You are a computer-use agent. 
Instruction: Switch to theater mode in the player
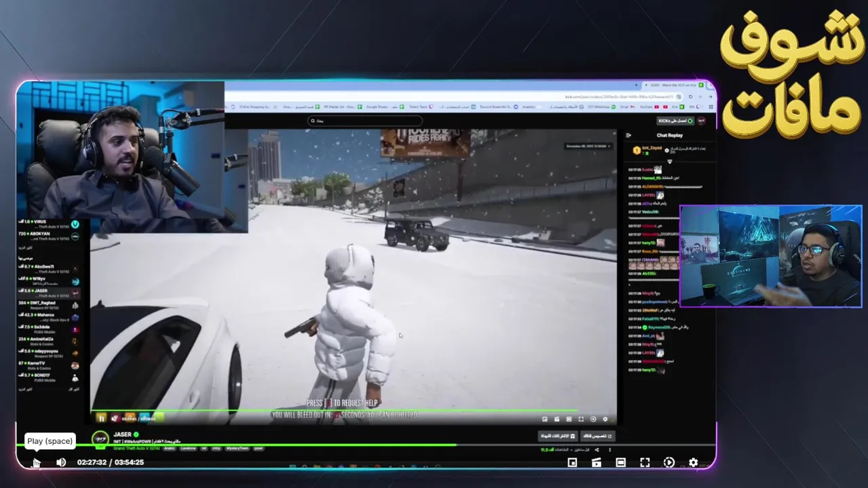point(620,462)
